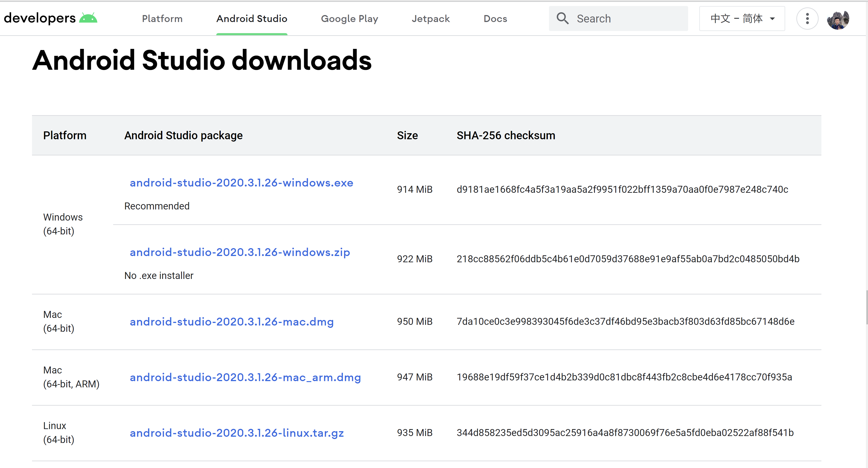Click the Windows exe SHA-256 checksum text
The width and height of the screenshot is (868, 468).
[622, 189]
